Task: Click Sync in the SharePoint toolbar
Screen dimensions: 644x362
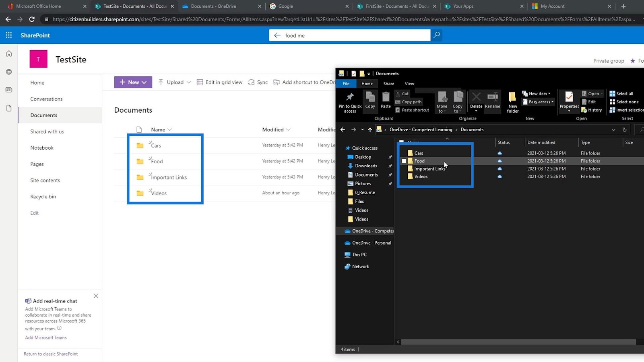Action: click(258, 82)
